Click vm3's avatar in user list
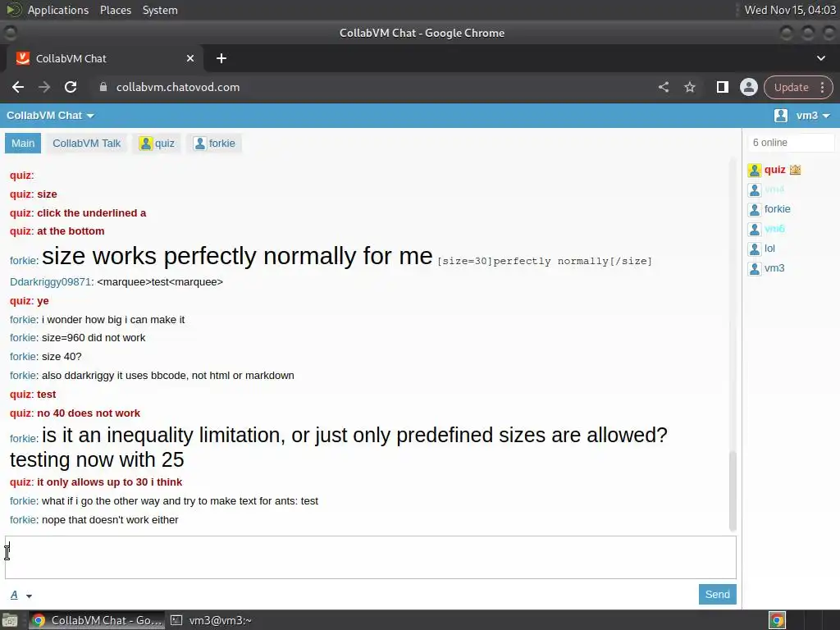This screenshot has height=630, width=840. pyautogui.click(x=755, y=269)
